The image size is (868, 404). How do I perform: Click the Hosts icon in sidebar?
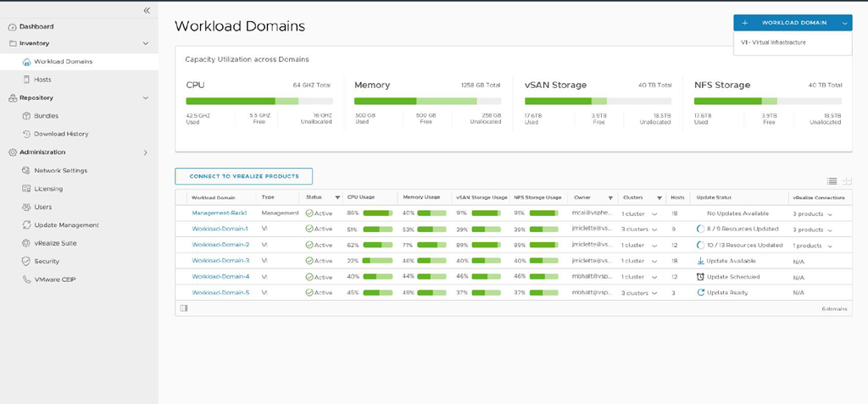(x=27, y=80)
